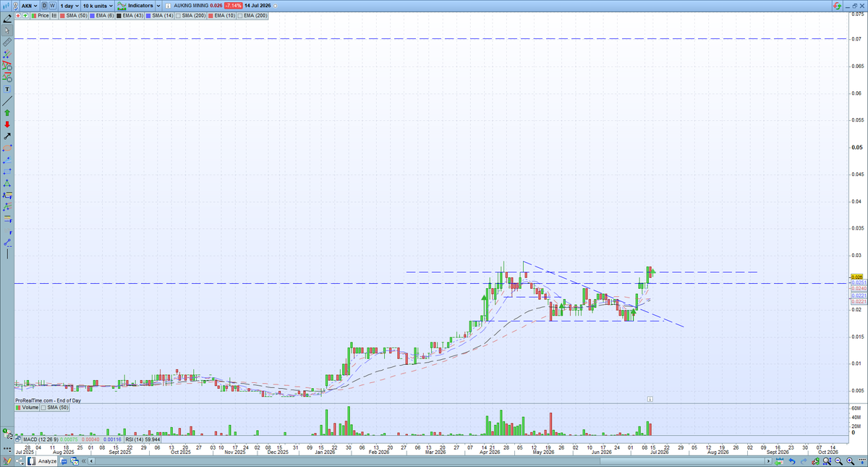The width and height of the screenshot is (868, 467).
Task: Place a green up arrow marker
Action: [x=7, y=112]
